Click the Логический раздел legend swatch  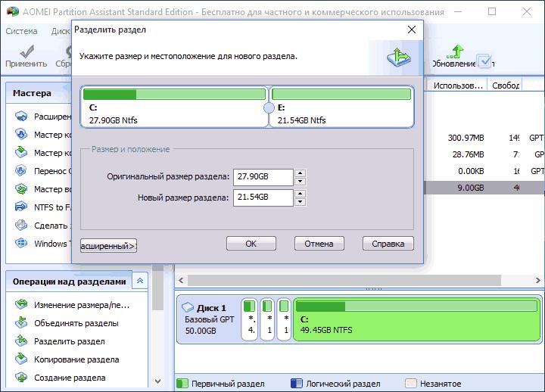point(296,384)
